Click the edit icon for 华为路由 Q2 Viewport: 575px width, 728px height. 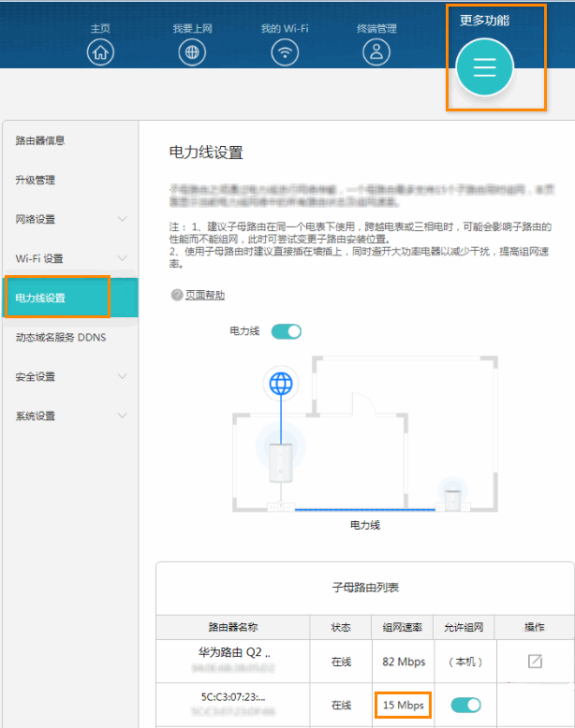point(535,662)
